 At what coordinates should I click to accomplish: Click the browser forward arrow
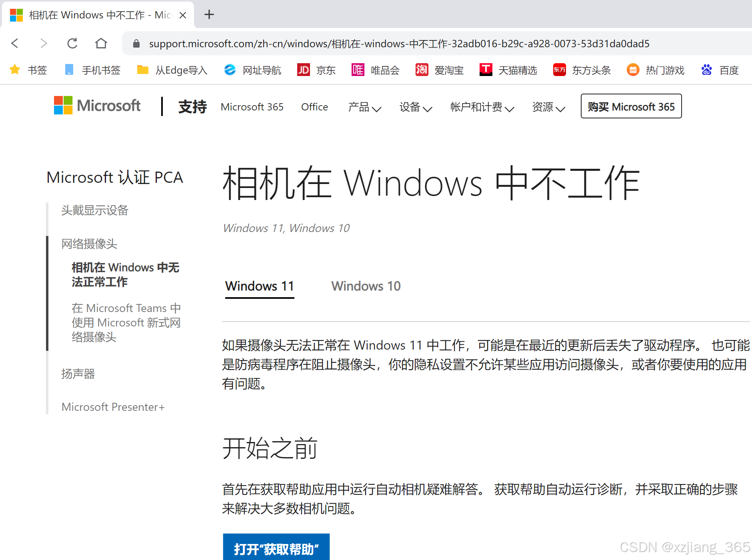tap(44, 43)
